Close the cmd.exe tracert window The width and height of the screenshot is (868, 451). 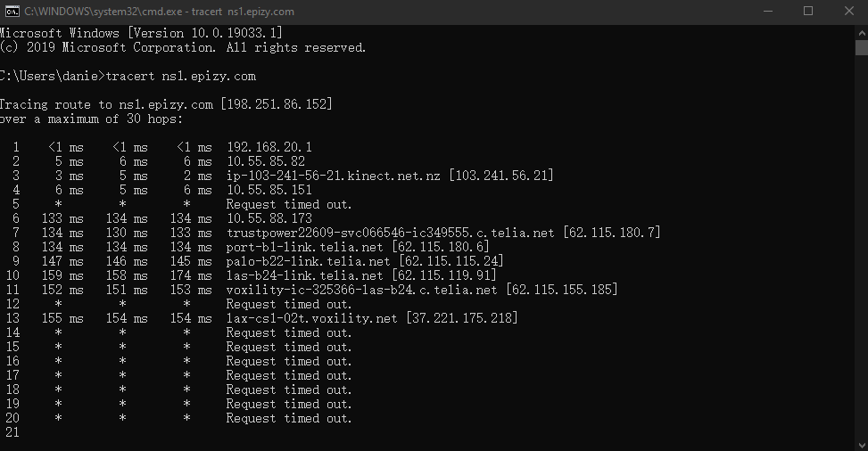pos(848,11)
